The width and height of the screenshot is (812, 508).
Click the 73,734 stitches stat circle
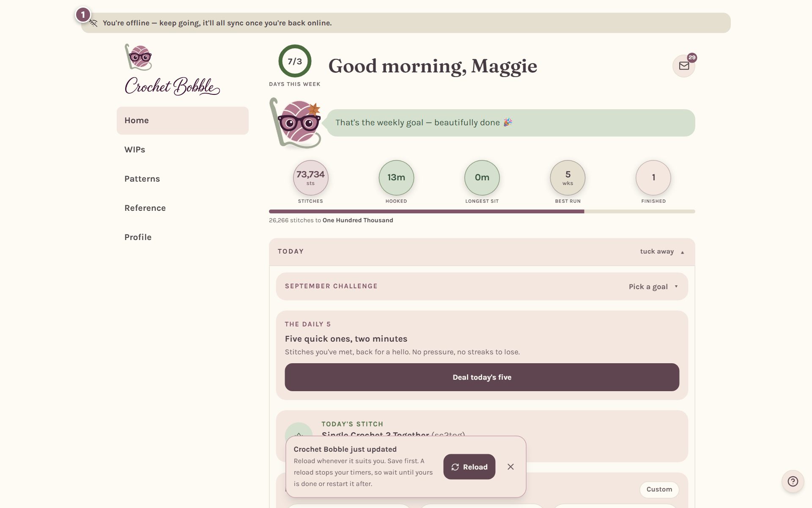coord(310,178)
